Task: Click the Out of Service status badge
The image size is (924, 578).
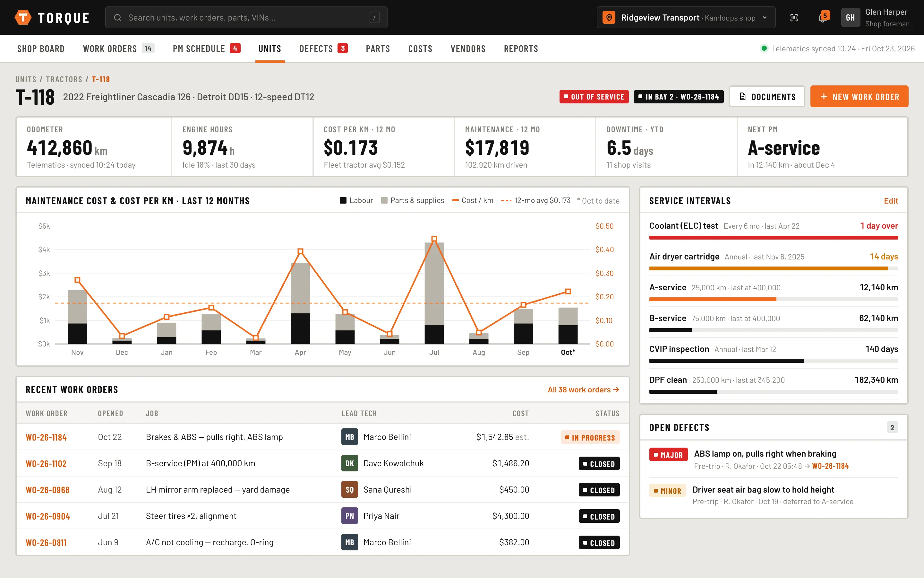Action: (594, 97)
